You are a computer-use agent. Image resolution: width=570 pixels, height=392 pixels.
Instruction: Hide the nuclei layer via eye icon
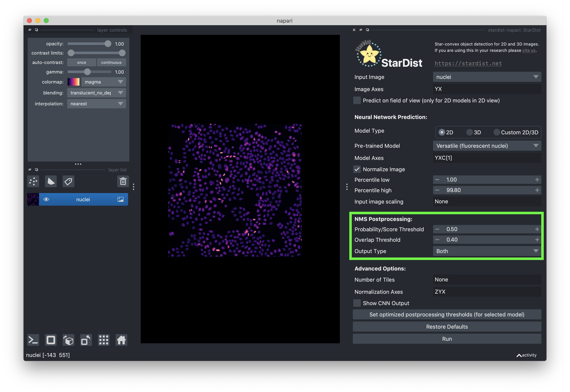46,199
